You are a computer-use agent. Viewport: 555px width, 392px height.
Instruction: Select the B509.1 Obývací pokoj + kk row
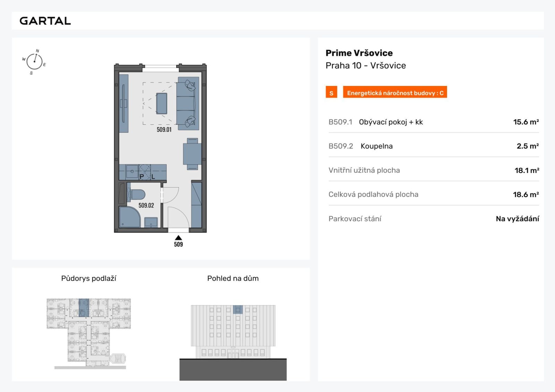(434, 122)
